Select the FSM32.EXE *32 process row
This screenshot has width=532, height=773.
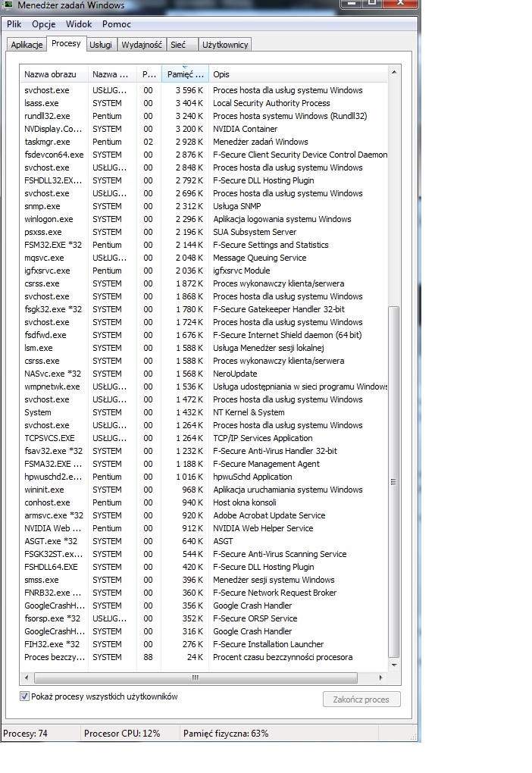(x=204, y=245)
